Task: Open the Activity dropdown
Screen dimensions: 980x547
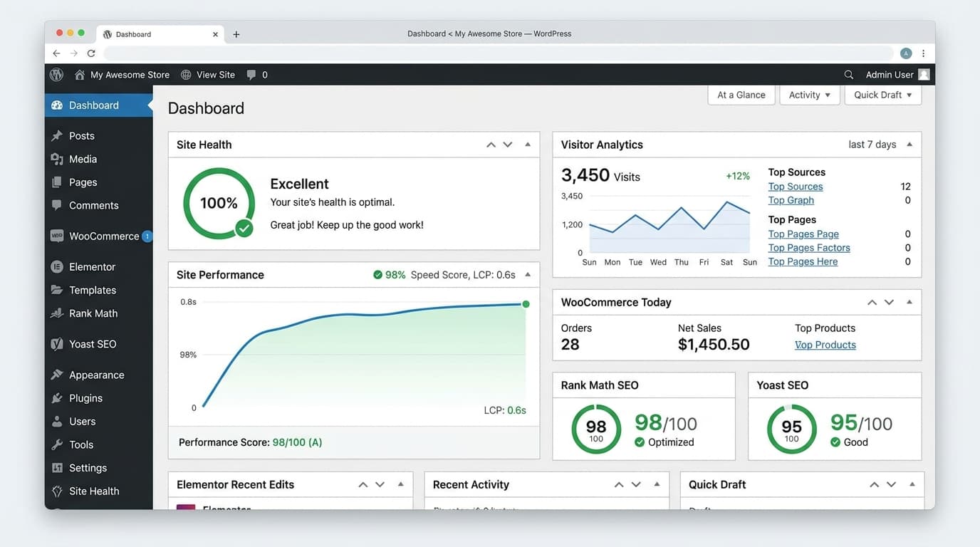Action: point(810,95)
